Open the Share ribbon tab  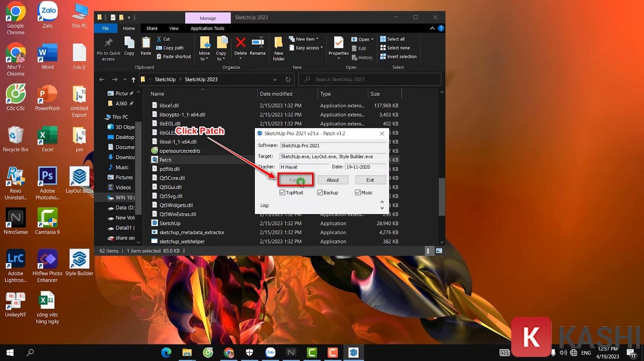tap(152, 29)
